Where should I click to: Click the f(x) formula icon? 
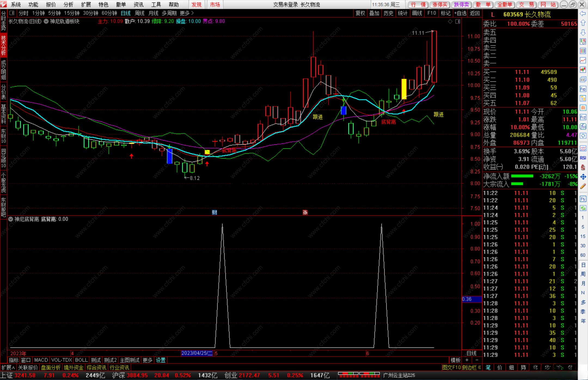(x=583, y=127)
